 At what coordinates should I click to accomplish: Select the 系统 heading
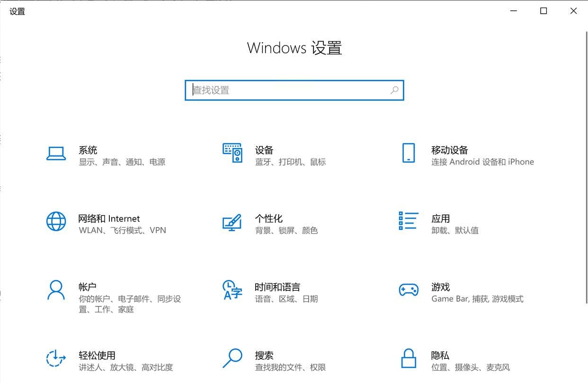88,150
